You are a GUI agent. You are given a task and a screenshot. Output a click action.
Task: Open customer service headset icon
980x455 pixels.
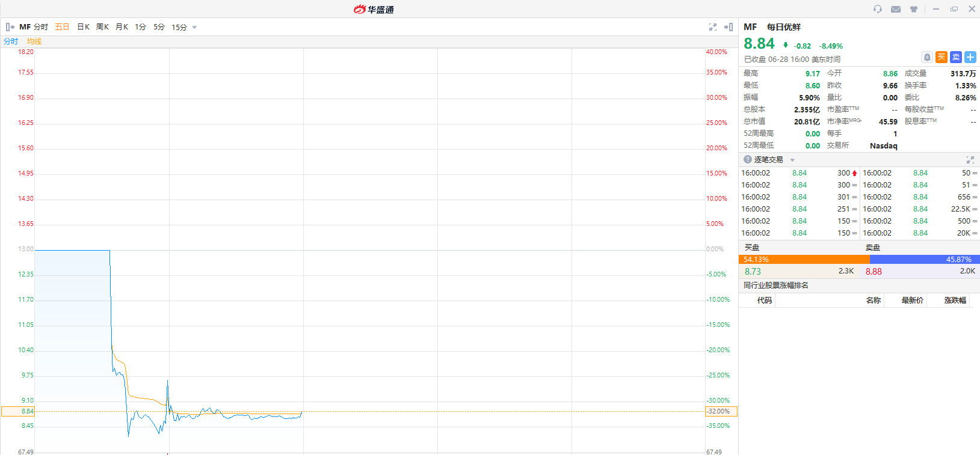(878, 9)
